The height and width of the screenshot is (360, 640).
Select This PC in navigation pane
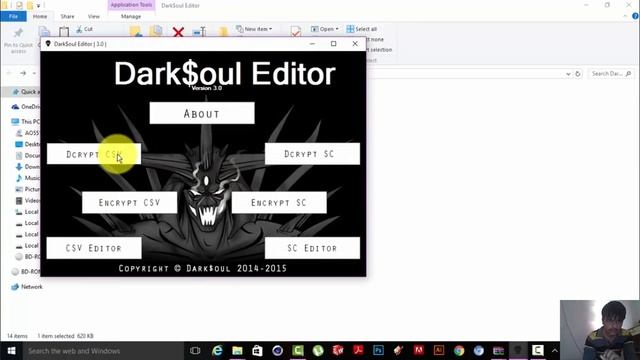(x=26, y=121)
